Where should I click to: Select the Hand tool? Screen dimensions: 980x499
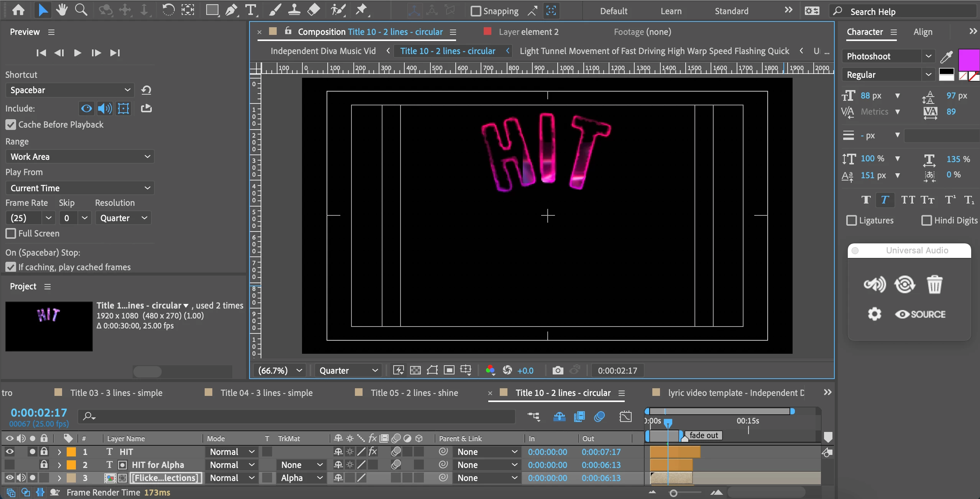[61, 10]
